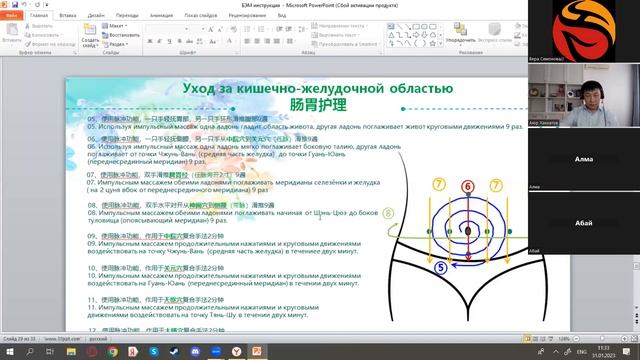640x360 pixels.
Task: Toggle strikethrough formatting
Action: [189, 41]
